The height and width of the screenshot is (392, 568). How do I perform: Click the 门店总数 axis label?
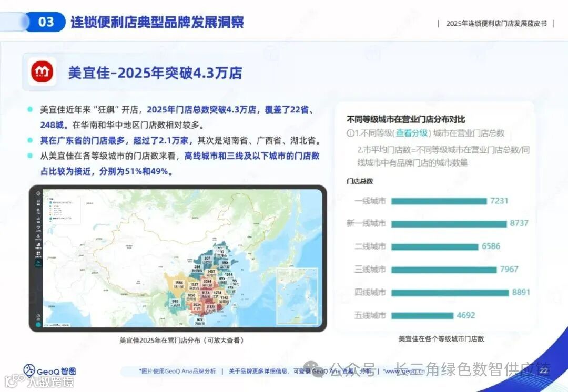360,181
